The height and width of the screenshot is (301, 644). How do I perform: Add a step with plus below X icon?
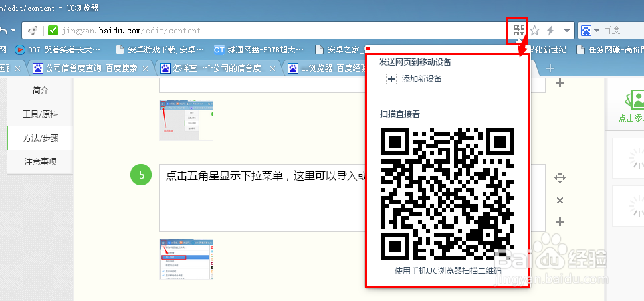pyautogui.click(x=560, y=222)
